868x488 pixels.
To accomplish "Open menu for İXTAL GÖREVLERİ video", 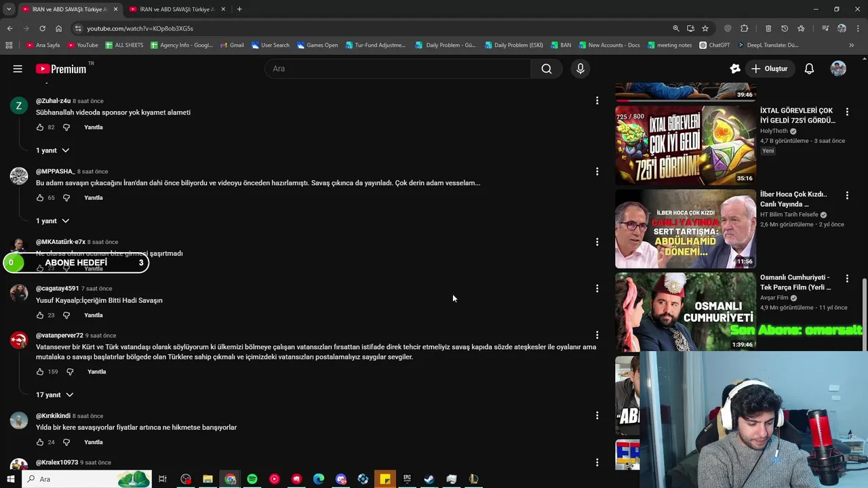I will (847, 111).
